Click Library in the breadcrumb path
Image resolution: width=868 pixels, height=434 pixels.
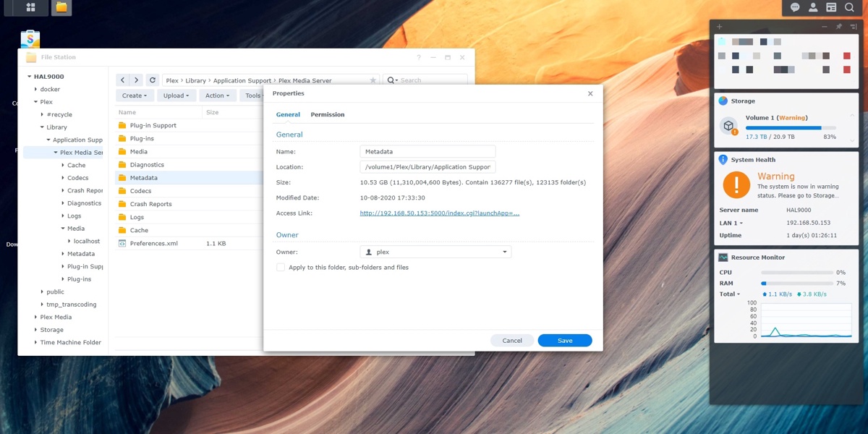[x=195, y=81]
